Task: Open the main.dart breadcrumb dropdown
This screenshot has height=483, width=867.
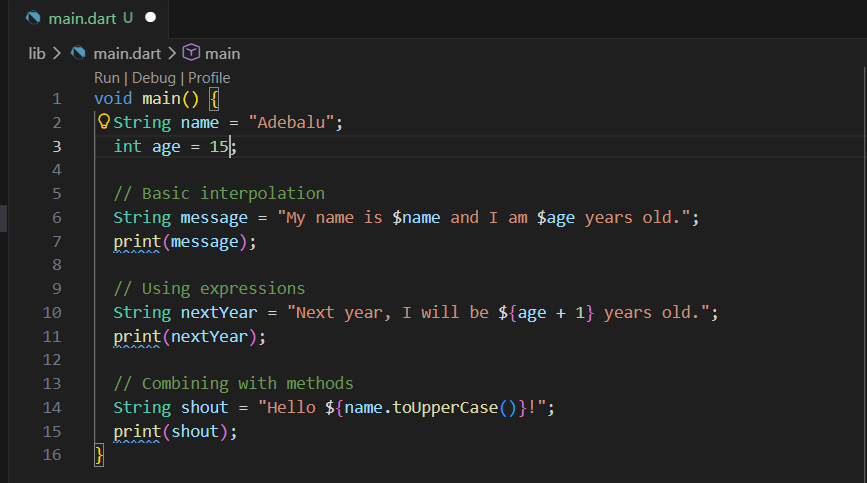Action: [128, 53]
